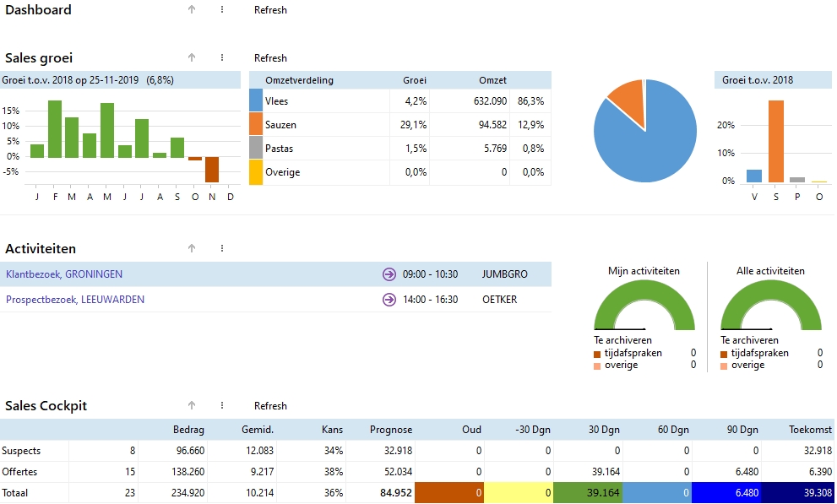Open the Klantbezoek, GRONINGEN activity link
Screen dimensions: 837x504
click(x=64, y=274)
